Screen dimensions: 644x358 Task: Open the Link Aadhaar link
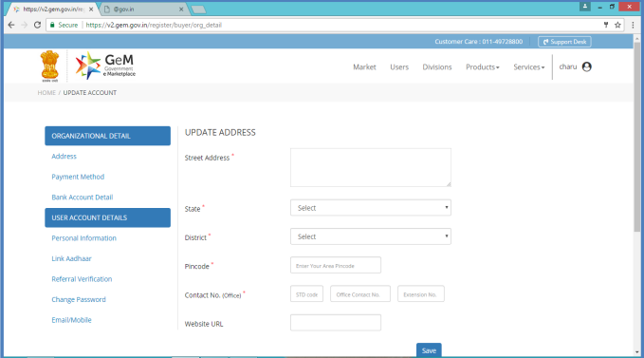71,258
